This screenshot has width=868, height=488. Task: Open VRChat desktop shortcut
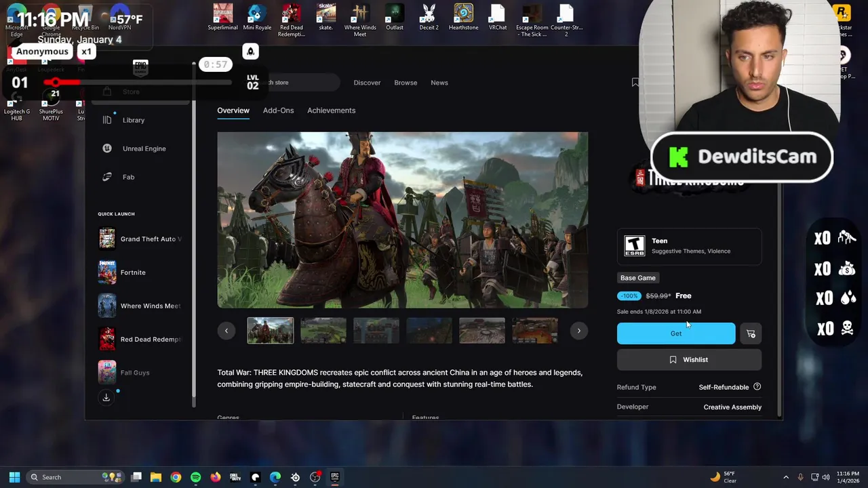(498, 18)
